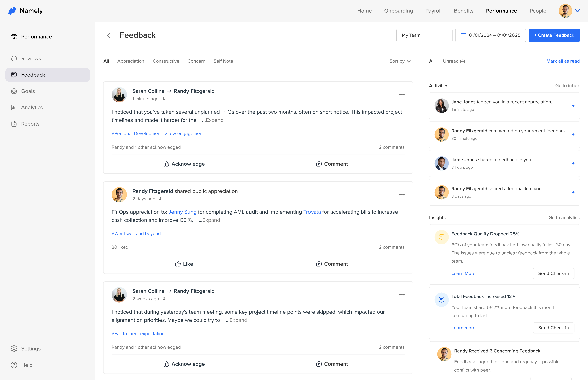Click the calendar icon in date range

[463, 35]
